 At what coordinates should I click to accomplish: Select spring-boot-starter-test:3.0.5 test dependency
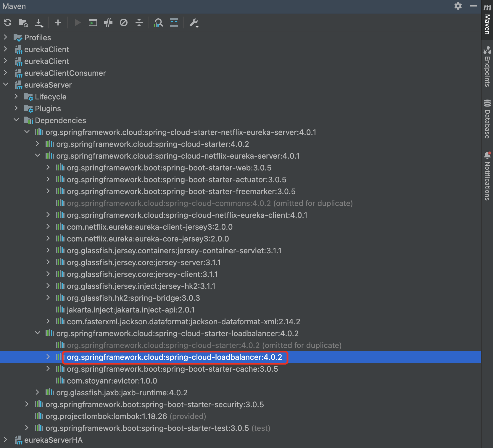pos(241,428)
